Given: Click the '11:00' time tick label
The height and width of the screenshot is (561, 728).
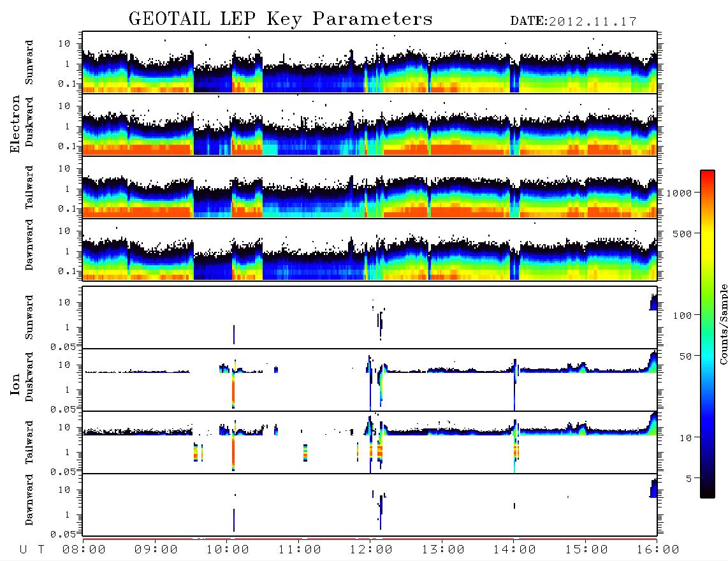Looking at the screenshot, I should [300, 550].
